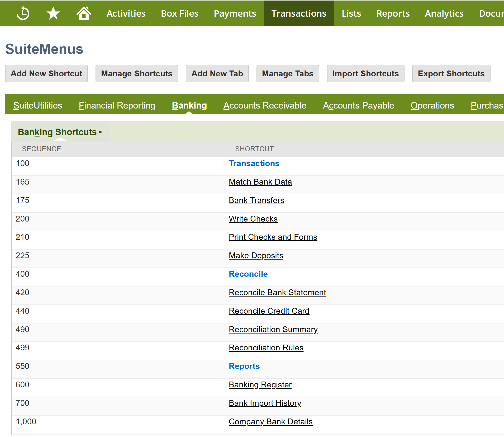504x437 pixels.
Task: Open the Transactions menu in navigation bar
Action: tap(299, 13)
